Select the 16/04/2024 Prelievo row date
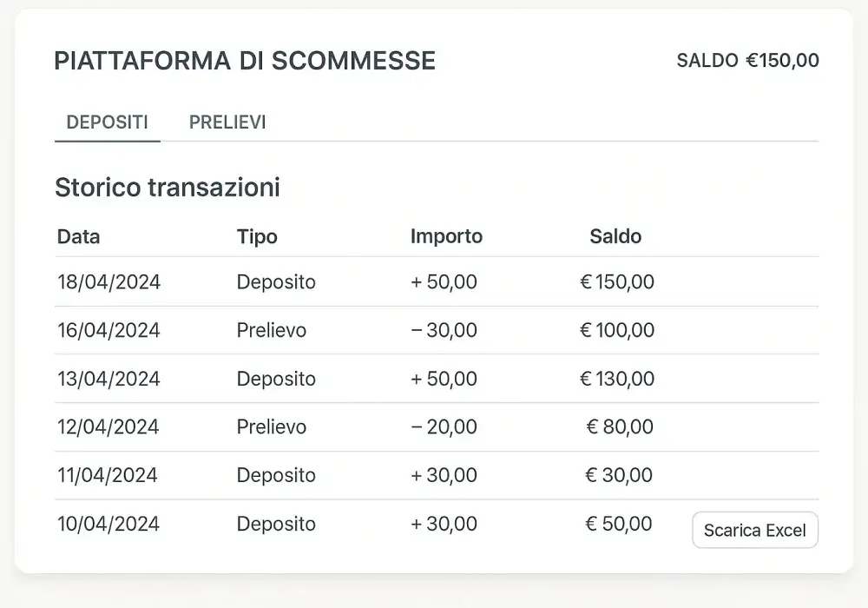The height and width of the screenshot is (608, 868). tap(108, 331)
